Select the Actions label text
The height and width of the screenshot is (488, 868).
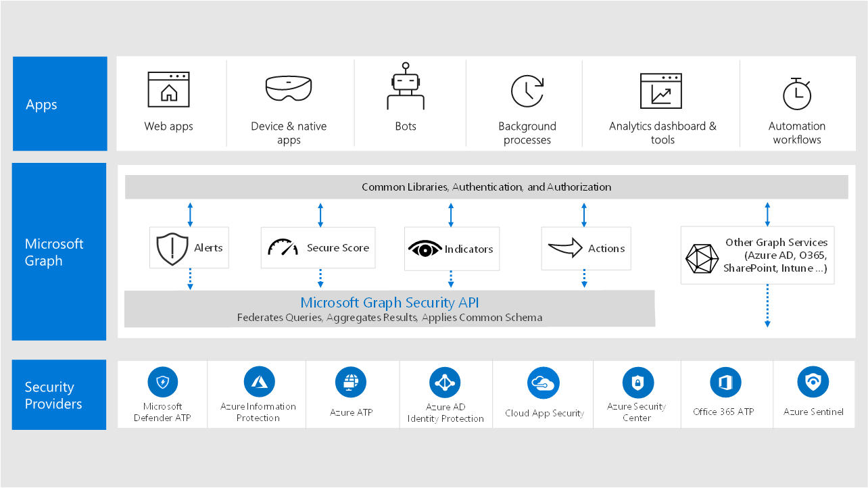pyautogui.click(x=606, y=249)
